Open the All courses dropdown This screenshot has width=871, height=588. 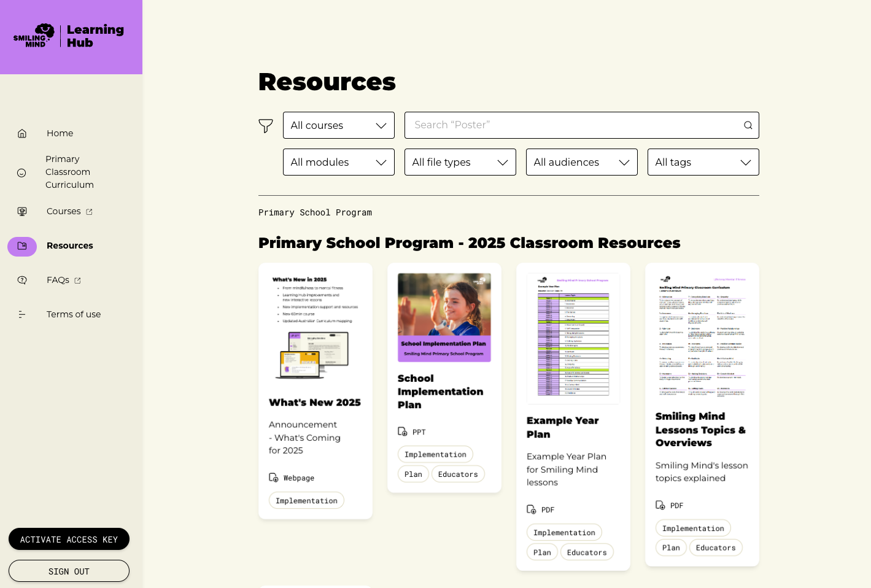[x=339, y=125]
